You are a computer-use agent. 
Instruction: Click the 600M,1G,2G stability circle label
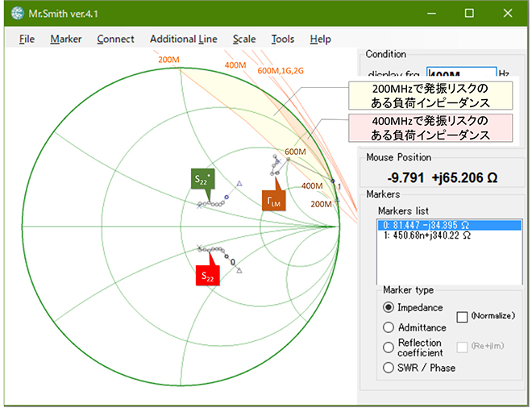pos(281,71)
